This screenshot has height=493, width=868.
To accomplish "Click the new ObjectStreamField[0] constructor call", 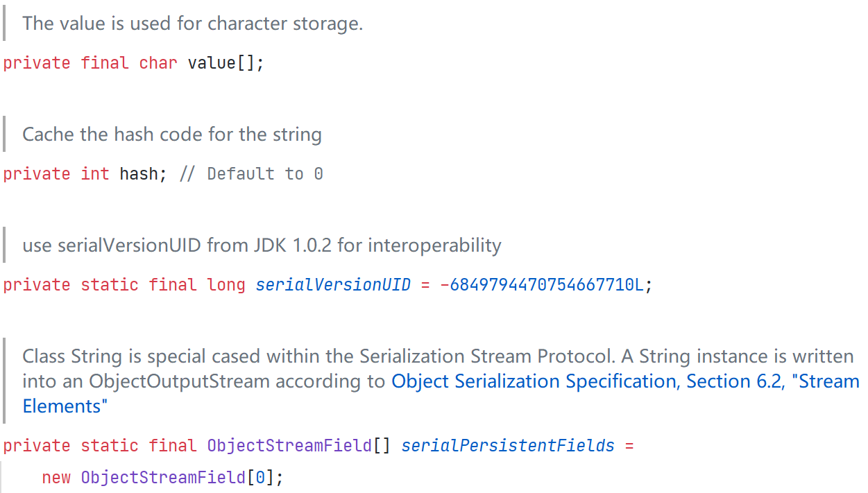I will pos(163,478).
